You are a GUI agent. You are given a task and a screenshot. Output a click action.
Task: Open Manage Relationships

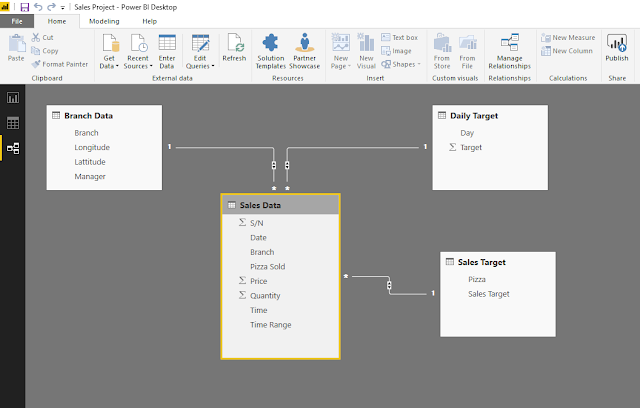[x=510, y=51]
